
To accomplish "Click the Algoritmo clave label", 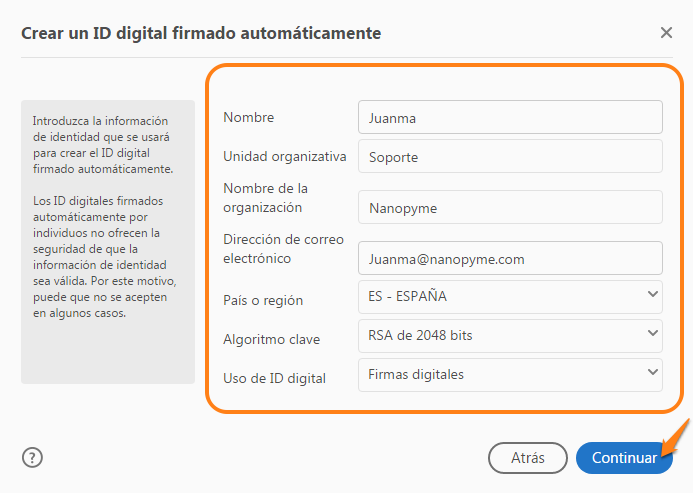I will coord(271,339).
